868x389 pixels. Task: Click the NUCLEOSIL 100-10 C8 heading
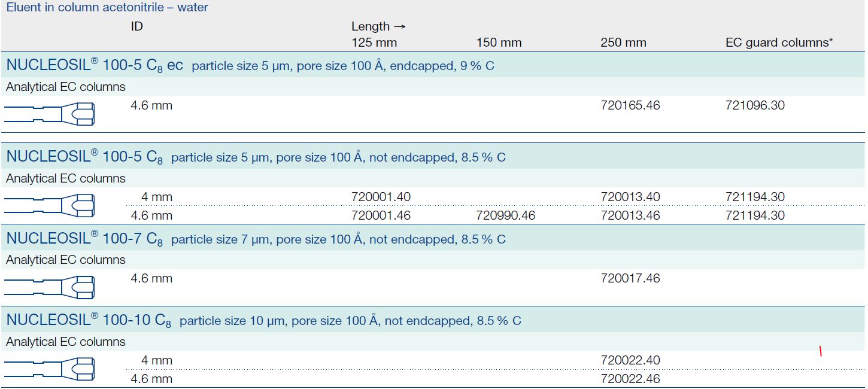click(89, 321)
